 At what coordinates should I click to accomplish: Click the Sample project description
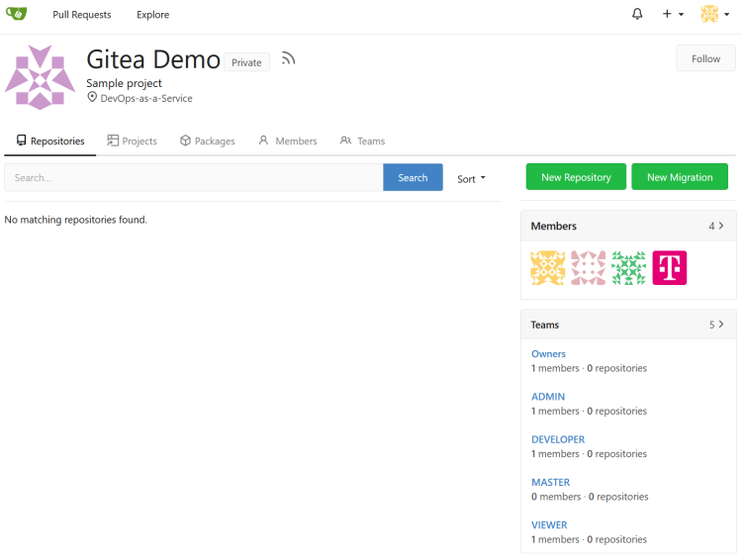coord(124,83)
